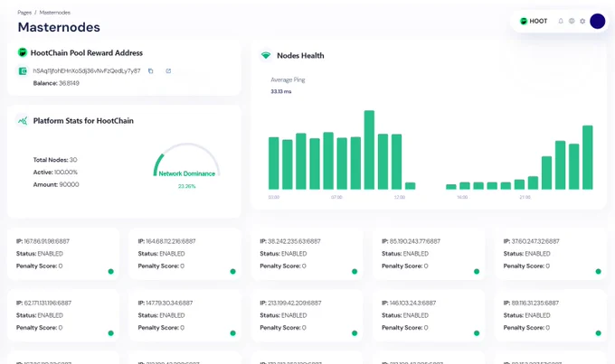Open the settings gear icon
The width and height of the screenshot is (615, 364).
[x=582, y=21]
